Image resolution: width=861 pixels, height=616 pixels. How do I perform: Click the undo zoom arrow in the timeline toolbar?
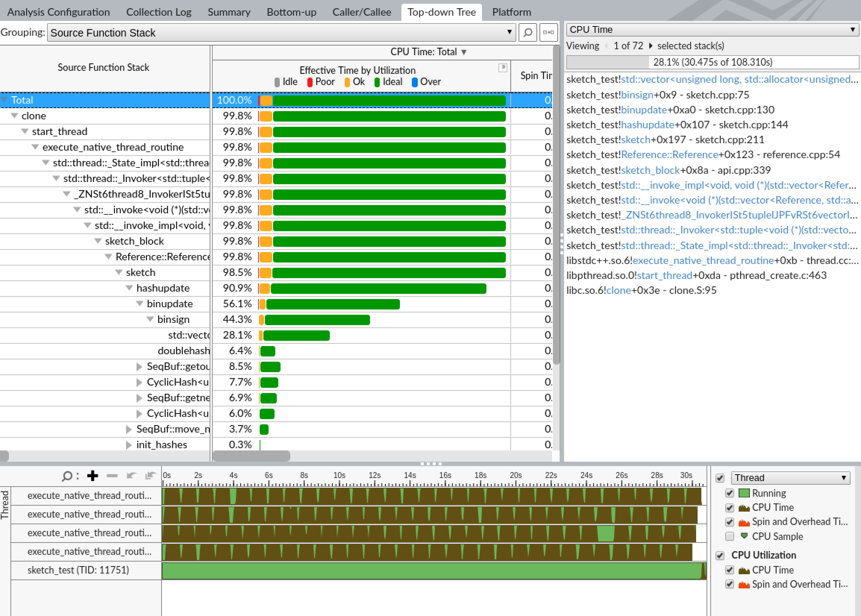click(132, 476)
